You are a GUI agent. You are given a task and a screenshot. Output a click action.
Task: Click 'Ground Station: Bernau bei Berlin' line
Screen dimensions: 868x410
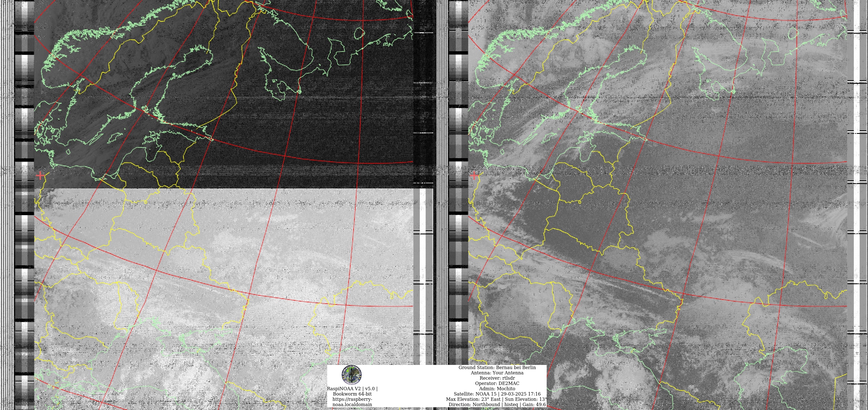pyautogui.click(x=497, y=367)
